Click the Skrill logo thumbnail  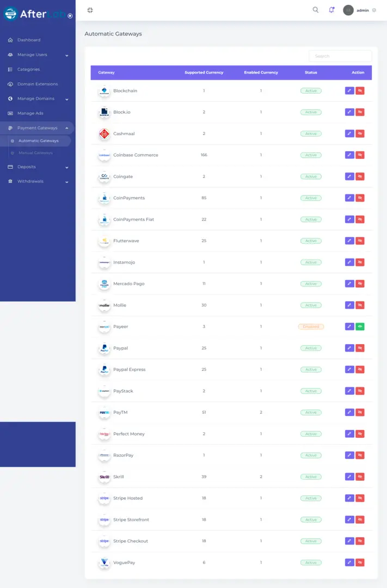(x=105, y=476)
